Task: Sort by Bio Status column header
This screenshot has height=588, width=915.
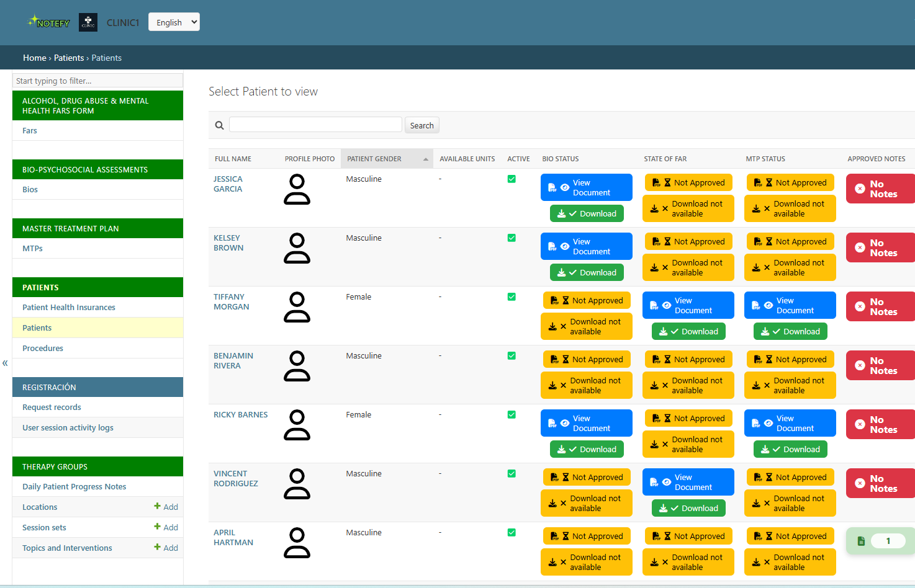Action: [561, 159]
